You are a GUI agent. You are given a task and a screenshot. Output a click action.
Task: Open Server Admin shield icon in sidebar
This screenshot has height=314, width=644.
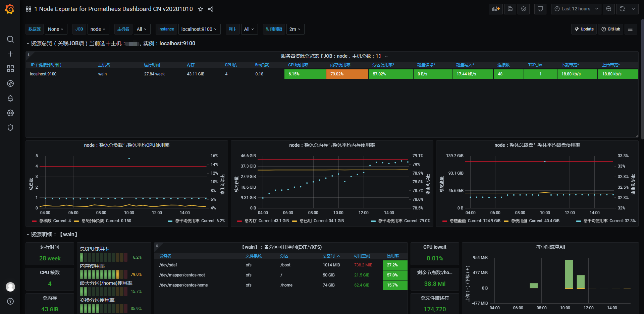[10, 128]
